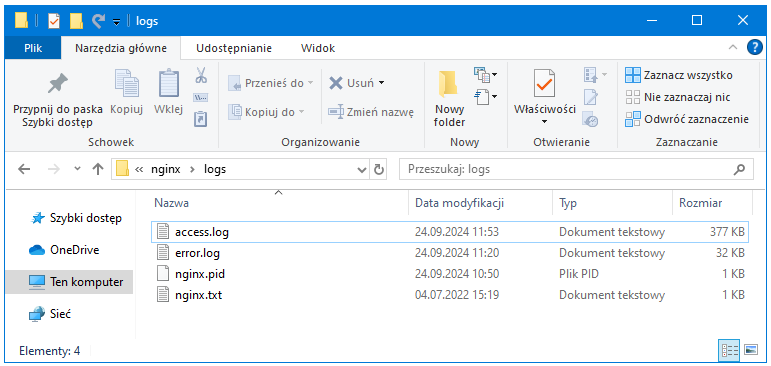Click title bar new folder quick access icon
771x366 pixels.
(x=76, y=21)
